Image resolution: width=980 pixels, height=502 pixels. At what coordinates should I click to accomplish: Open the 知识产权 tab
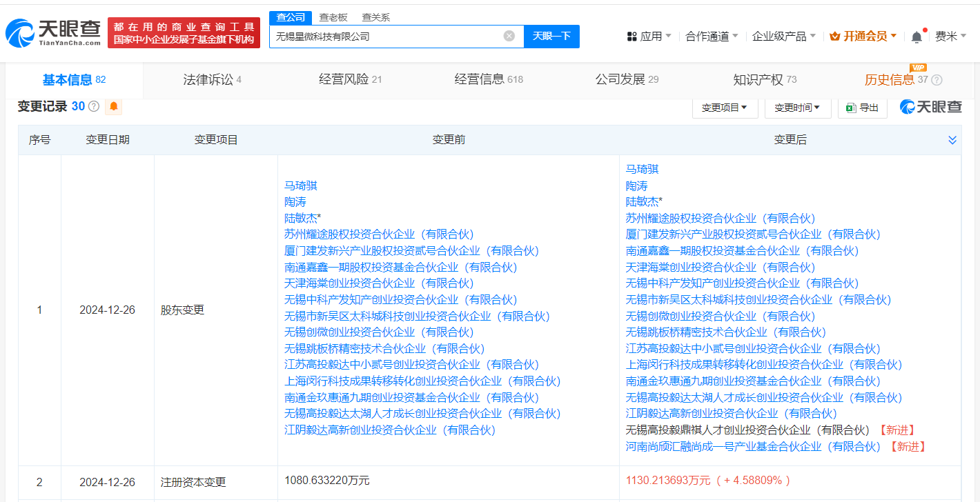coord(765,80)
